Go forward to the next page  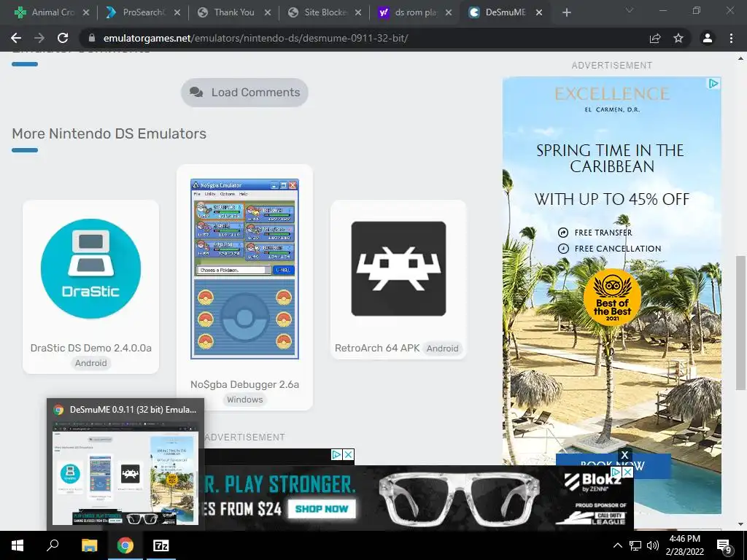pos(39,38)
